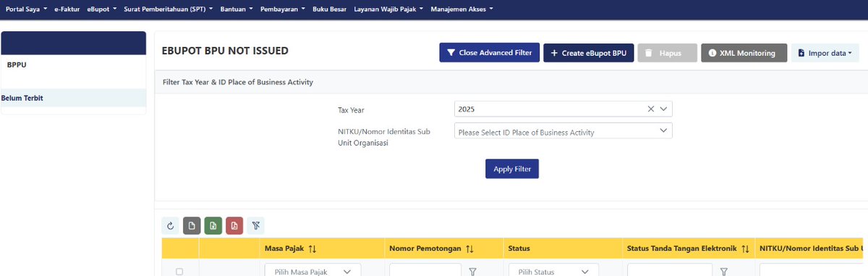868x276 pixels.
Task: Refresh the table with the reload icon
Action: [x=171, y=225]
